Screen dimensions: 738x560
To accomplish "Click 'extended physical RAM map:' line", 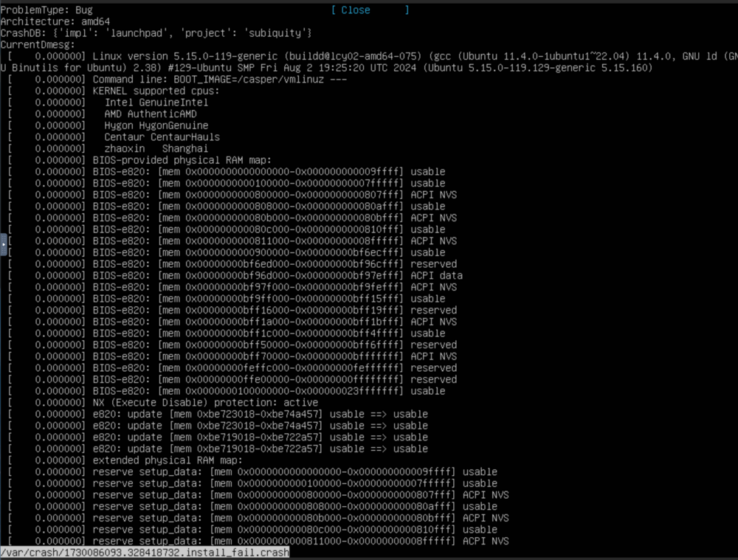I will tap(125, 460).
